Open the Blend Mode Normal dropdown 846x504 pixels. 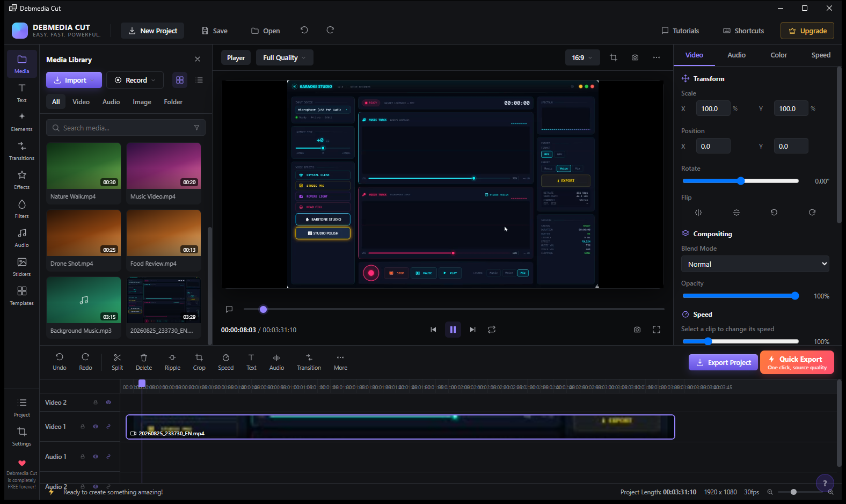tap(755, 264)
